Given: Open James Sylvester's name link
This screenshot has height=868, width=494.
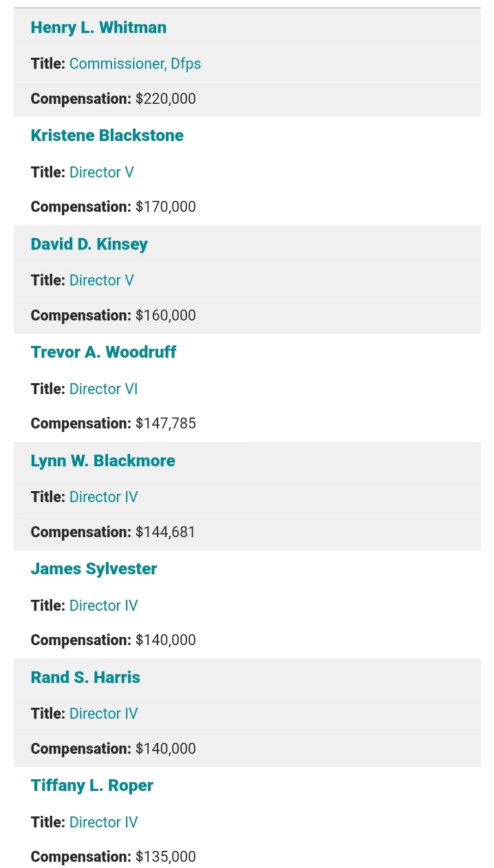Looking at the screenshot, I should (x=94, y=569).
